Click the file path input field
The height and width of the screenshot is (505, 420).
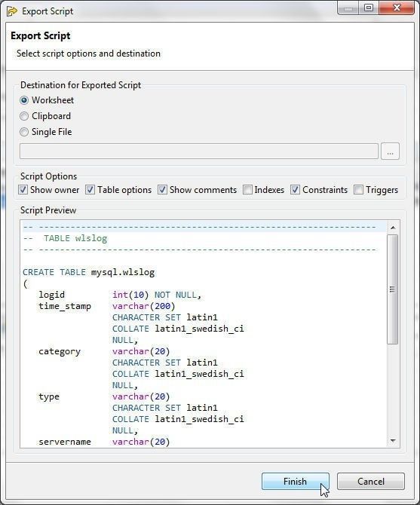coord(199,151)
